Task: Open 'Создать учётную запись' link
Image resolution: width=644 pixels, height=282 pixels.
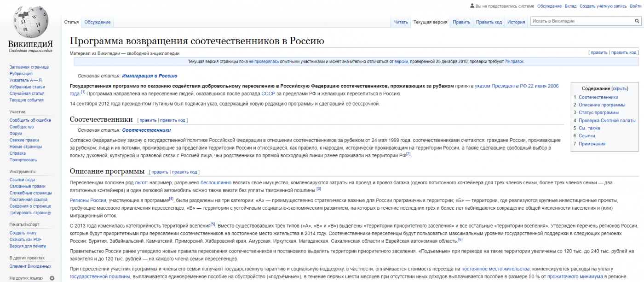Action: [x=603, y=6]
